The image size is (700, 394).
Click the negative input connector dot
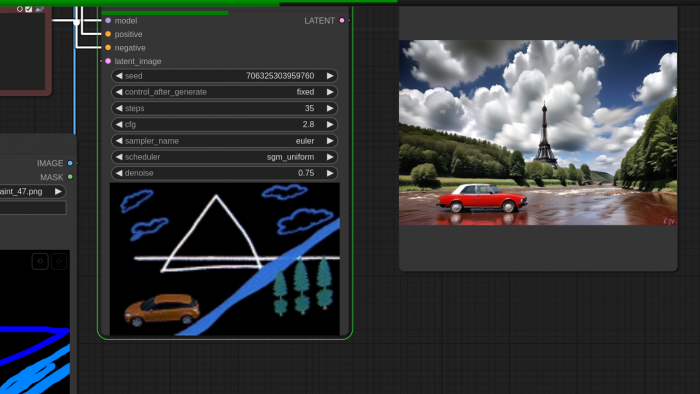click(108, 47)
